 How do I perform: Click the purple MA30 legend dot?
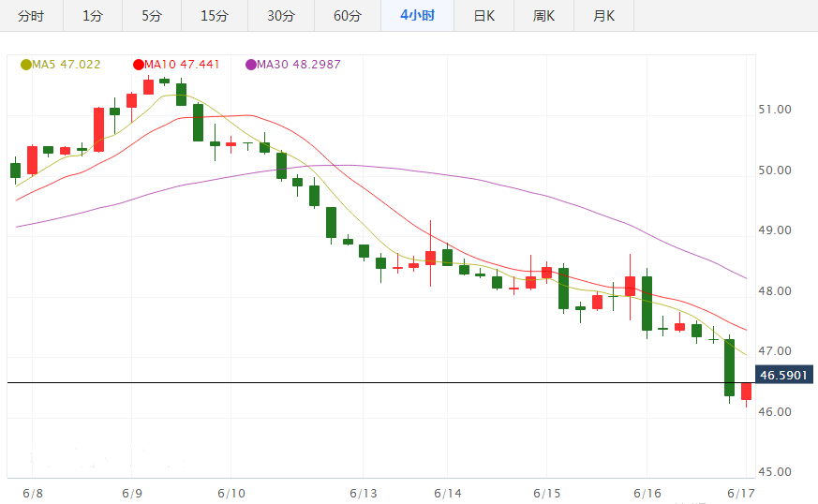(250, 65)
